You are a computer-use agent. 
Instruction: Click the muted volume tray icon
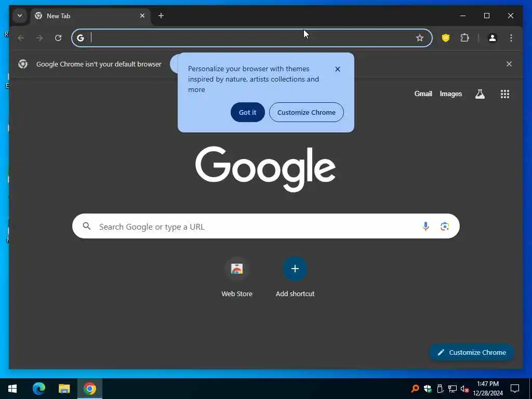point(464,389)
